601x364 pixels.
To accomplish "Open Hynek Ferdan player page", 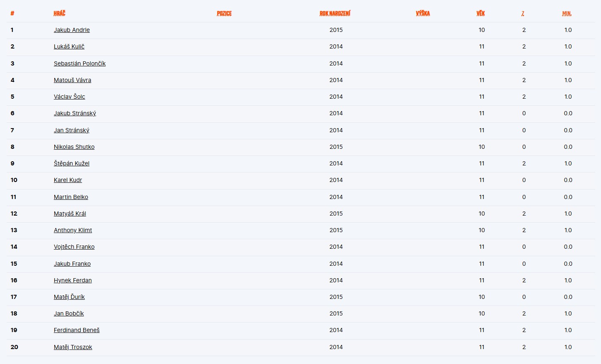I will [73, 280].
